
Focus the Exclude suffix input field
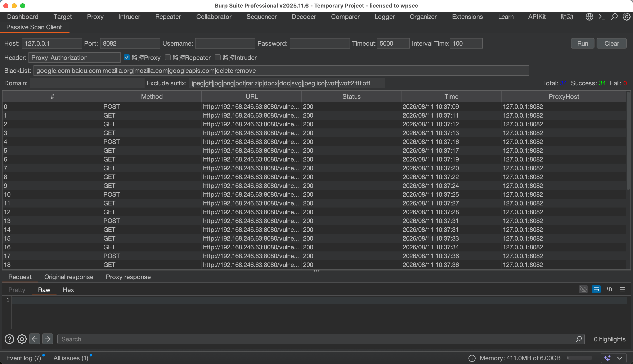pos(287,83)
